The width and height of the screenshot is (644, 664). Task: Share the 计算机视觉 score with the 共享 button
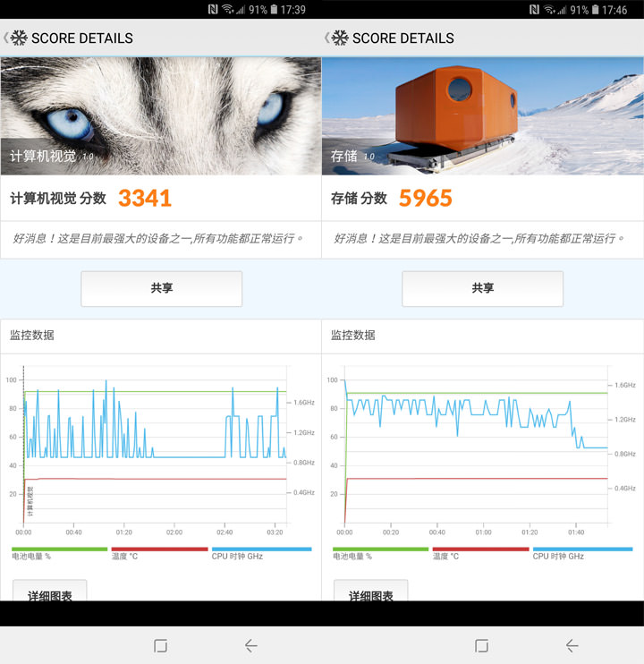pyautogui.click(x=161, y=288)
